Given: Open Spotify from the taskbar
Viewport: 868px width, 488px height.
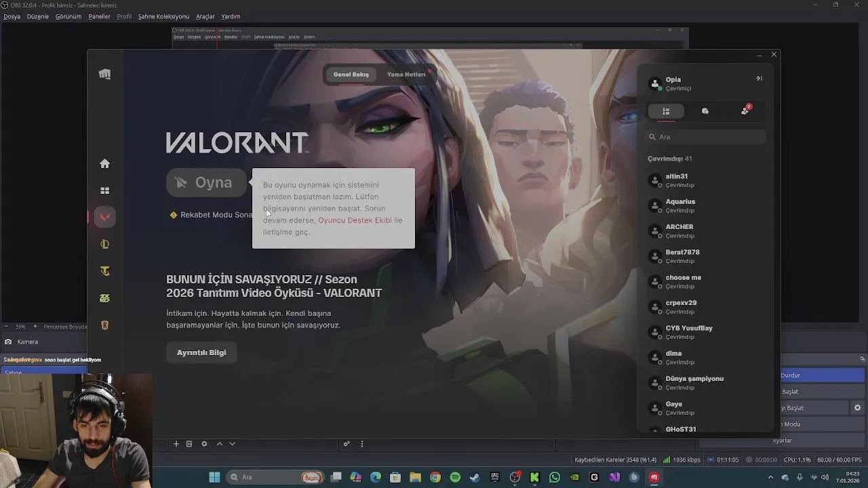Looking at the screenshot, I should coord(455,477).
